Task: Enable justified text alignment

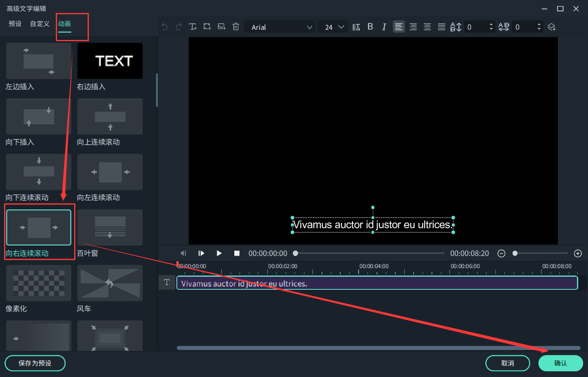Action: (441, 27)
